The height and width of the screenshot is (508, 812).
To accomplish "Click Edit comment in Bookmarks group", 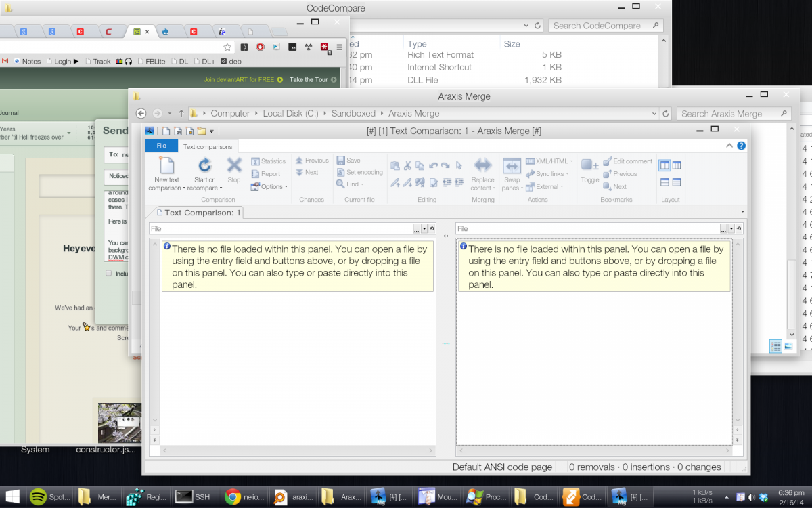I will click(x=627, y=161).
